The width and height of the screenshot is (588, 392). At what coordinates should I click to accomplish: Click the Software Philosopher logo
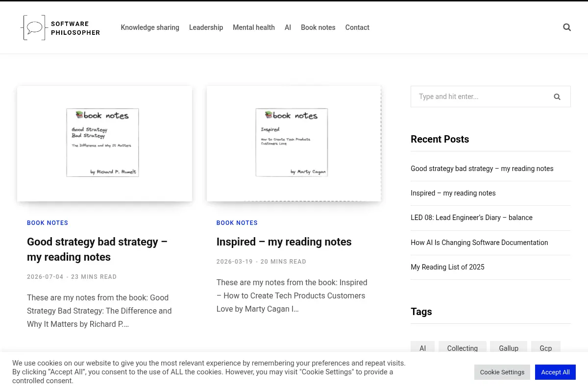click(x=60, y=27)
